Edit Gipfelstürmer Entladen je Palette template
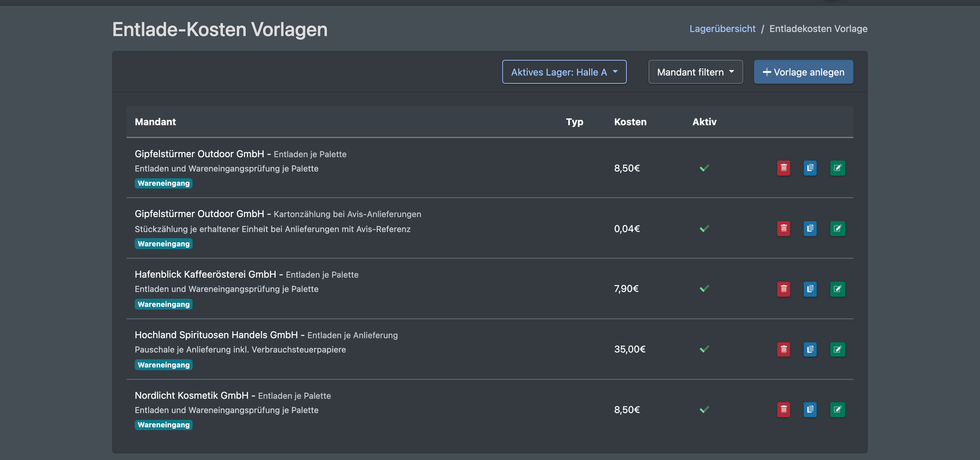Viewport: 980px width, 460px height. click(x=837, y=168)
